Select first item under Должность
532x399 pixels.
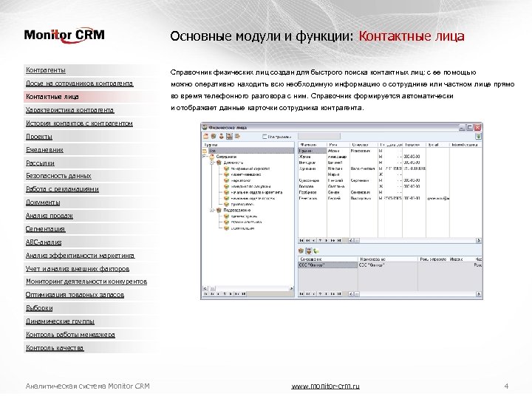(250, 168)
